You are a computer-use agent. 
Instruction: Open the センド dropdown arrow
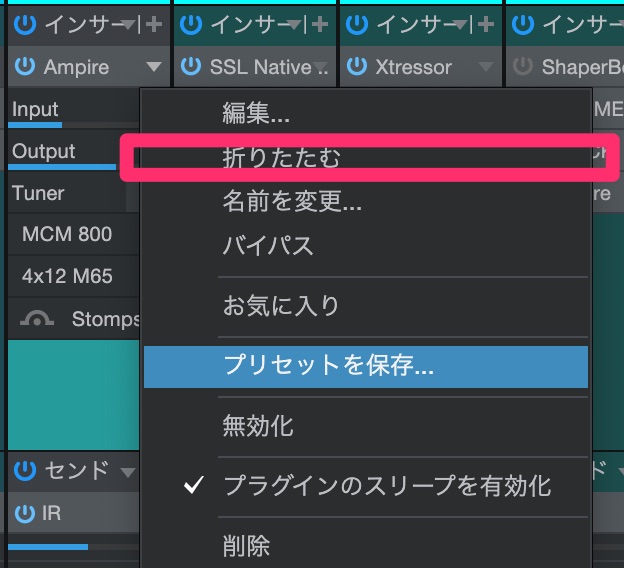point(128,471)
